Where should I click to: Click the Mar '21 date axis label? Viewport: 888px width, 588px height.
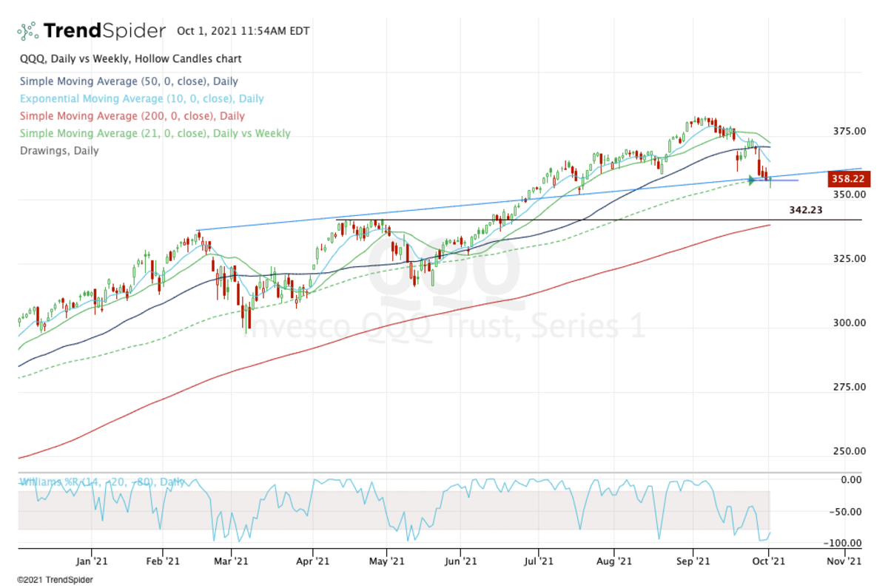[x=232, y=561]
